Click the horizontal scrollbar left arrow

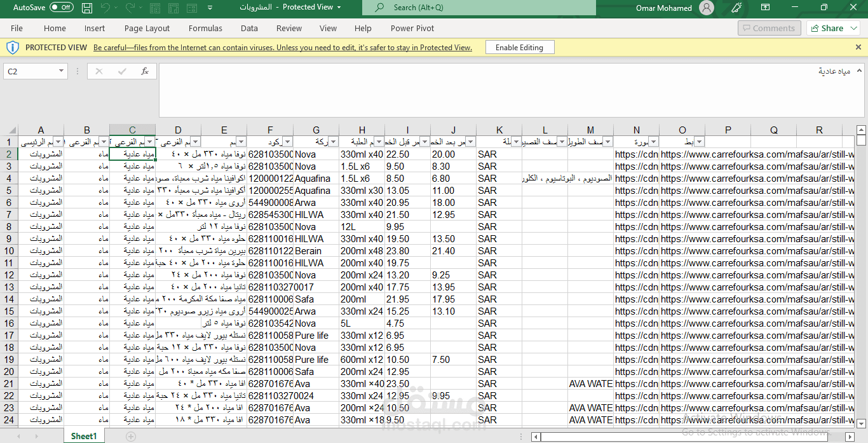tap(537, 437)
